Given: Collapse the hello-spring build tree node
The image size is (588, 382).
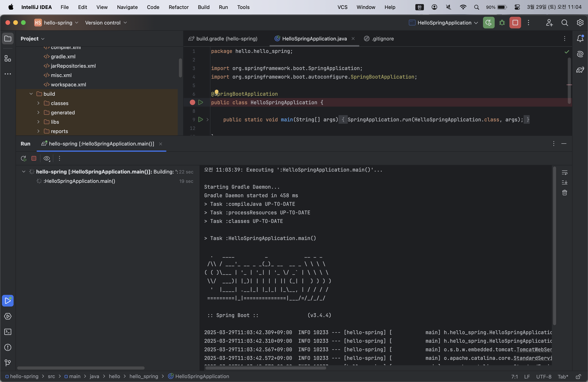Looking at the screenshot, I should pos(24,172).
